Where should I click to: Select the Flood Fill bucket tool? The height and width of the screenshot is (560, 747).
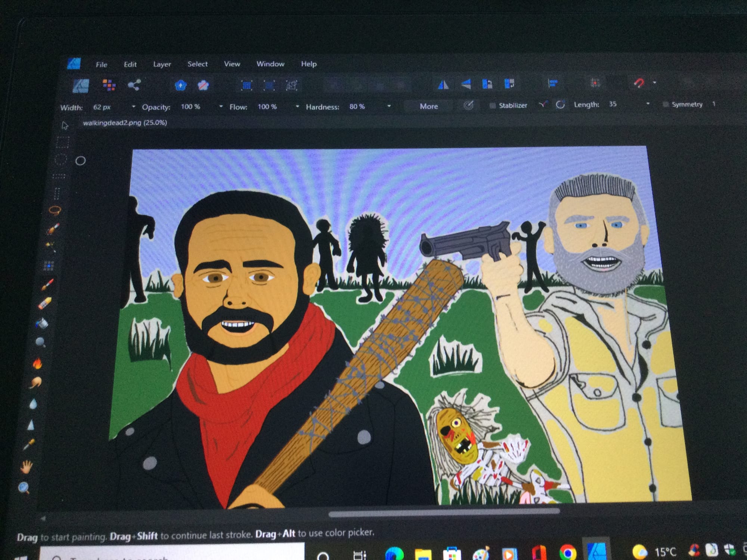click(x=42, y=323)
